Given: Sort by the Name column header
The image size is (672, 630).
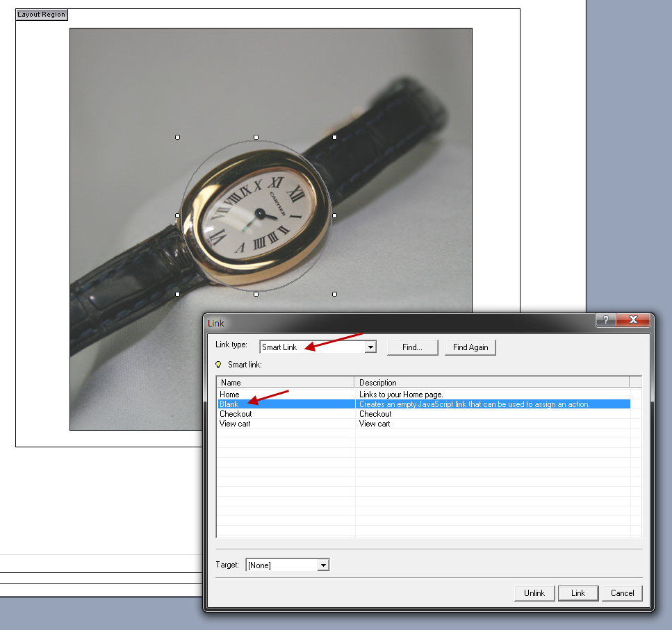Looking at the screenshot, I should [286, 383].
